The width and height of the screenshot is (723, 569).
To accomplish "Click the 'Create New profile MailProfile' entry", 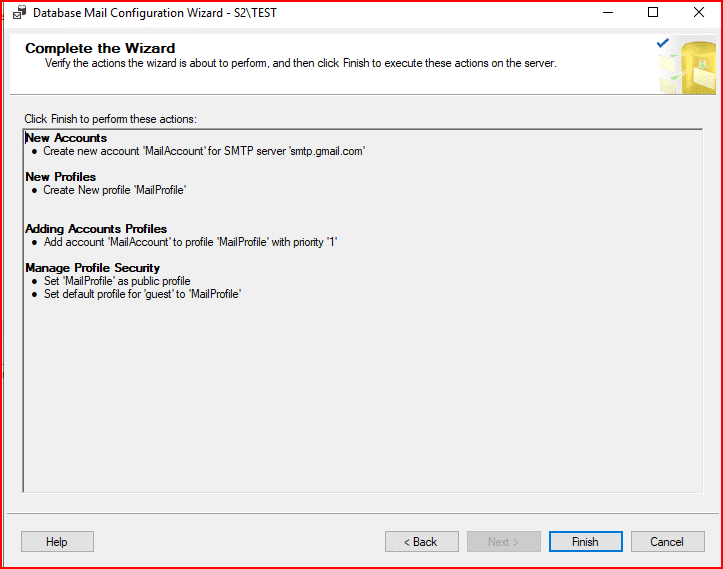I will pyautogui.click(x=115, y=190).
